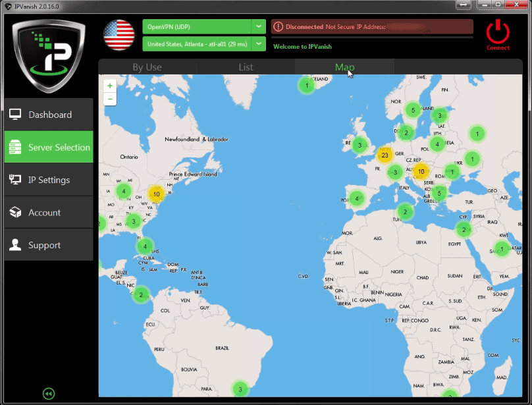Click the "Ontario" map label
This screenshot has width=532, height=405.
coord(129,157)
